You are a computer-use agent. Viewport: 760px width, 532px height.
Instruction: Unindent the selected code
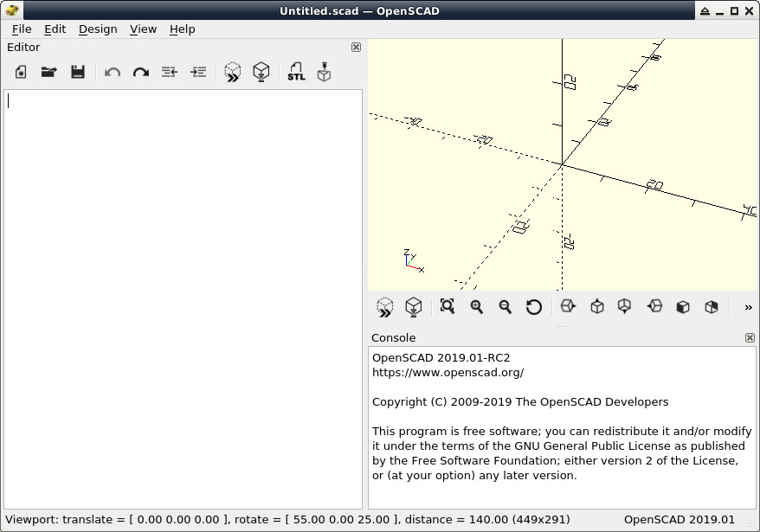pyautogui.click(x=170, y=72)
